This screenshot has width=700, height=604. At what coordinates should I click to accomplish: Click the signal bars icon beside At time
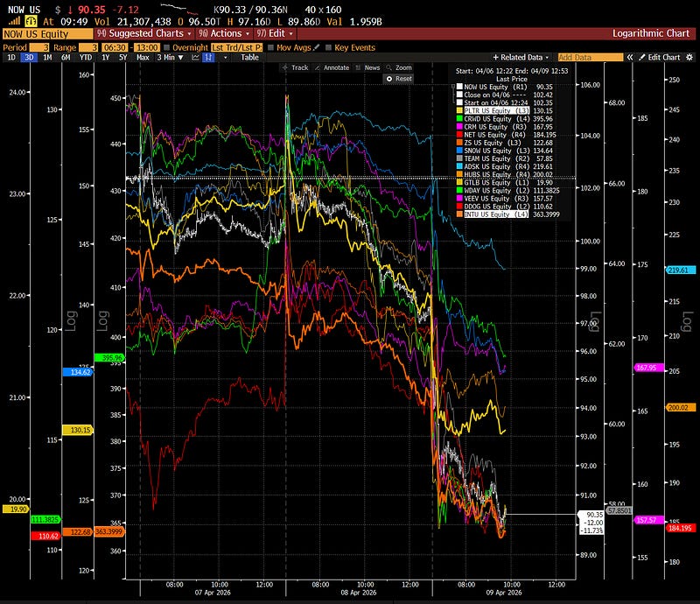(x=14, y=21)
